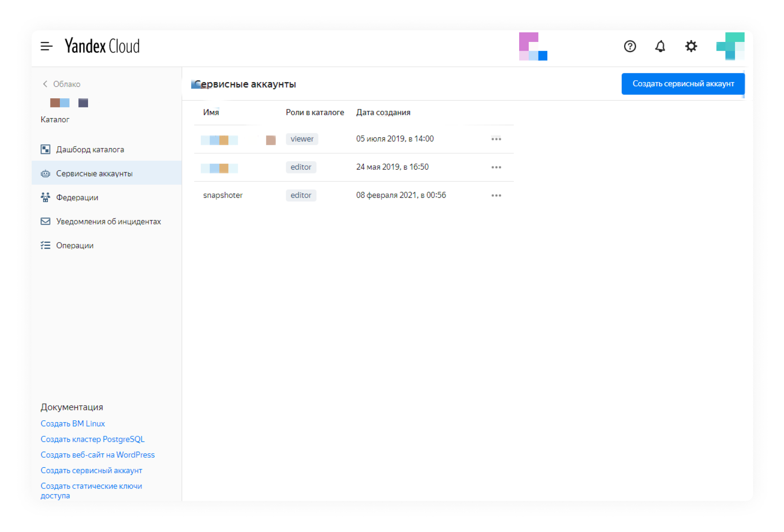Open settings gear icon
The width and height of the screenshot is (784, 532).
click(691, 46)
